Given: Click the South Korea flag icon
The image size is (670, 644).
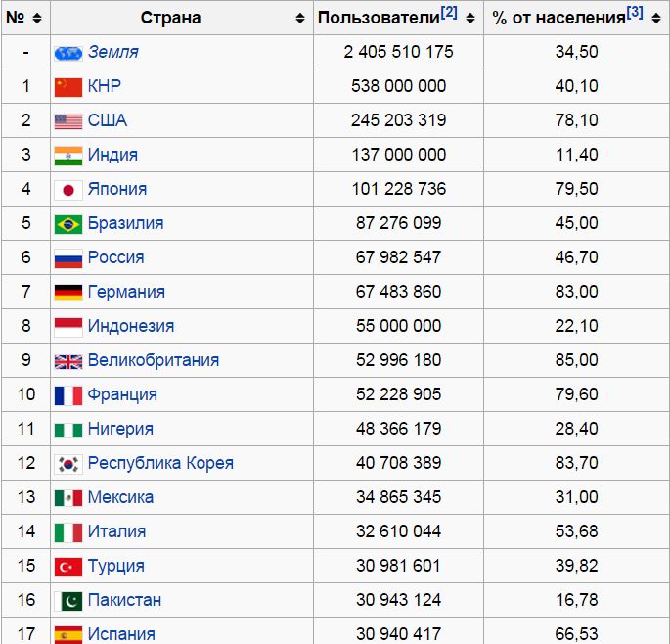Looking at the screenshot, I should click(x=68, y=464).
